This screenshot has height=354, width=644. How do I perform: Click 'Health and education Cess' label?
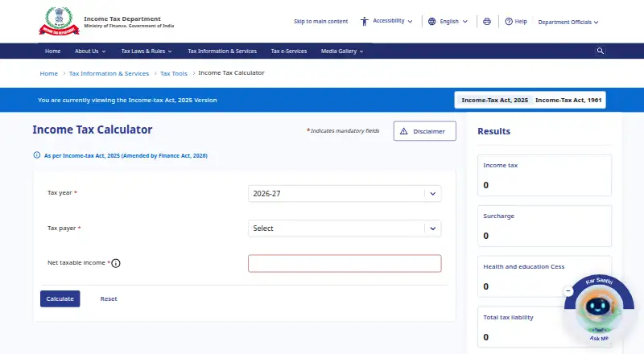(x=524, y=266)
